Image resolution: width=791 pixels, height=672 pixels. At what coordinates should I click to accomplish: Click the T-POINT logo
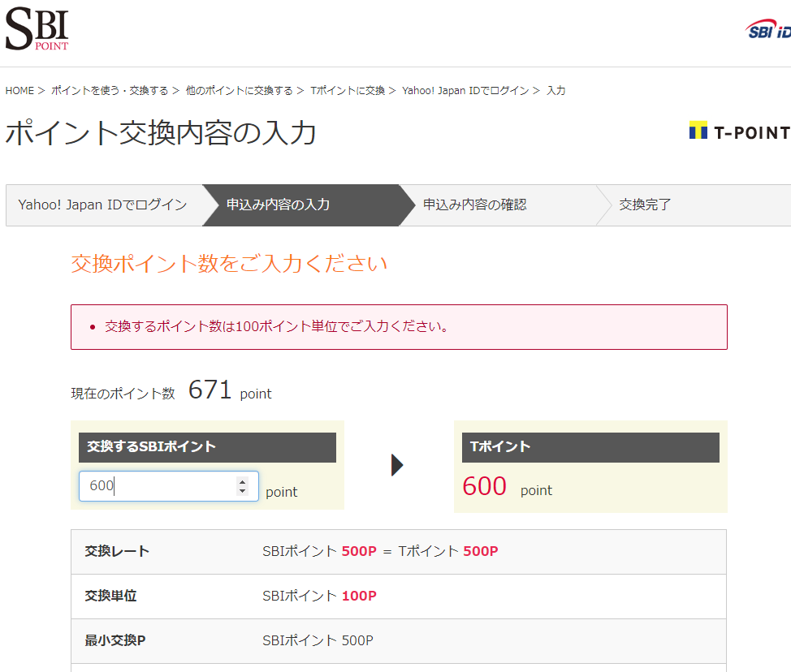pos(740,131)
